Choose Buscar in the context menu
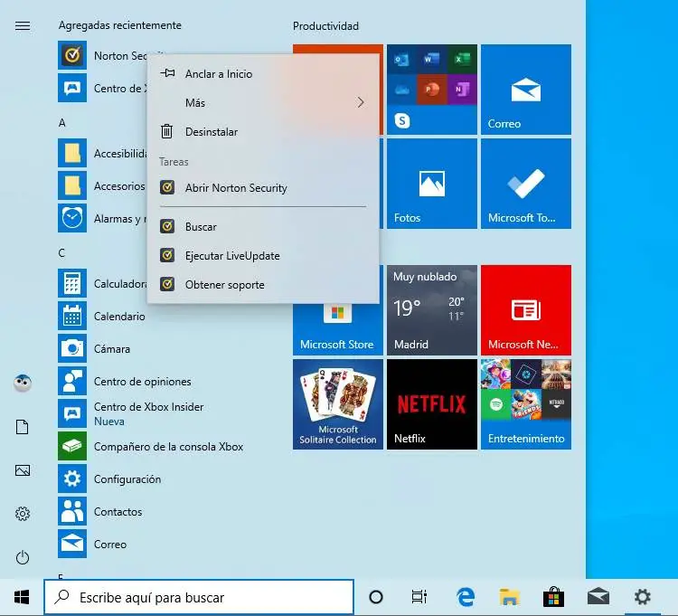The height and width of the screenshot is (616, 678). pos(263,227)
